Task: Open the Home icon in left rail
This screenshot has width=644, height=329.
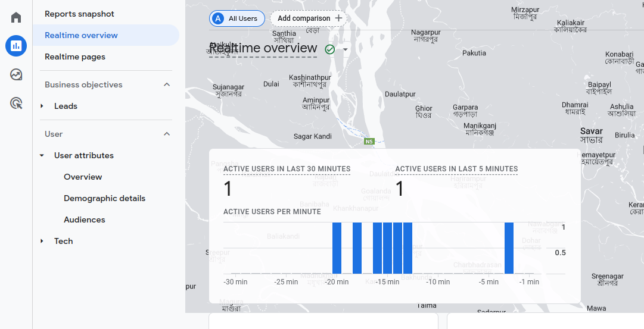Action: (x=16, y=17)
